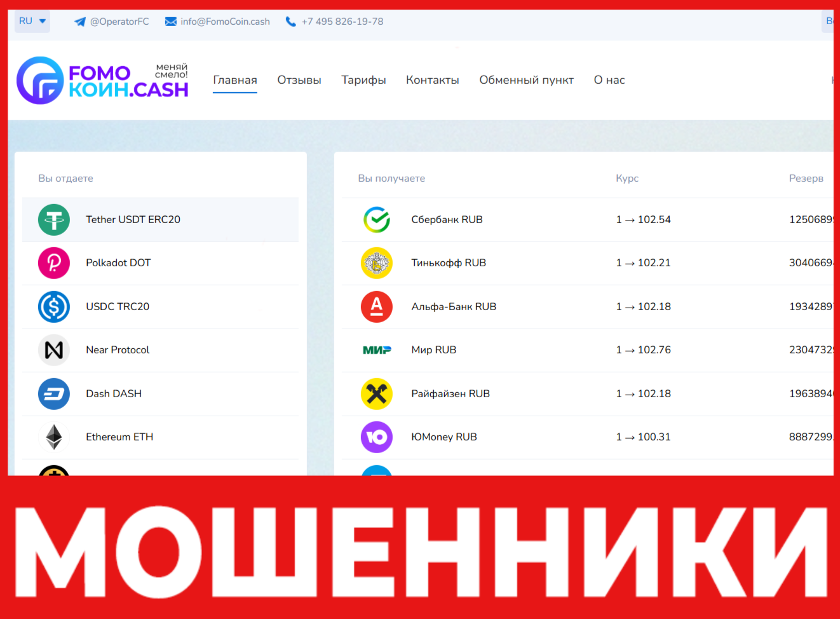Select the Тинькофф RUB icon
This screenshot has height=619, width=840.
(377, 262)
